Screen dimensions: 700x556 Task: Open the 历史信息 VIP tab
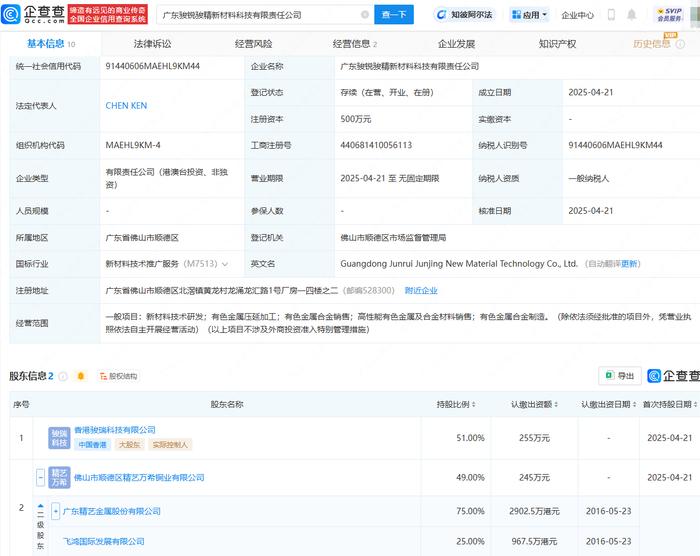coord(651,43)
